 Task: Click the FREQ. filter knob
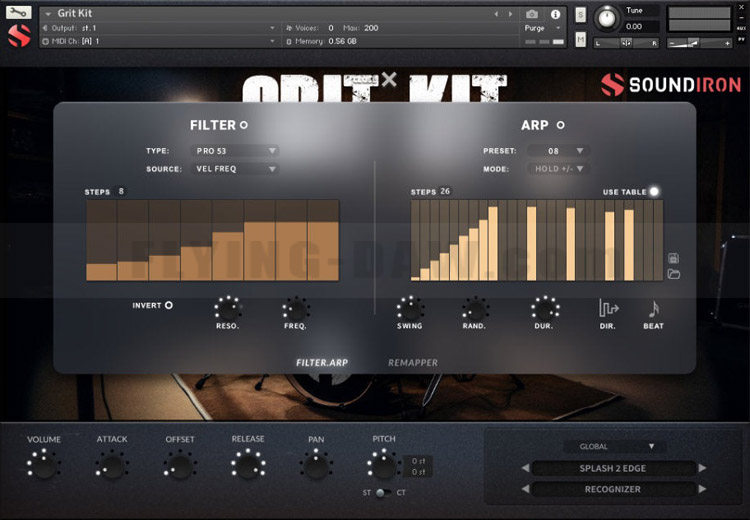tap(296, 309)
